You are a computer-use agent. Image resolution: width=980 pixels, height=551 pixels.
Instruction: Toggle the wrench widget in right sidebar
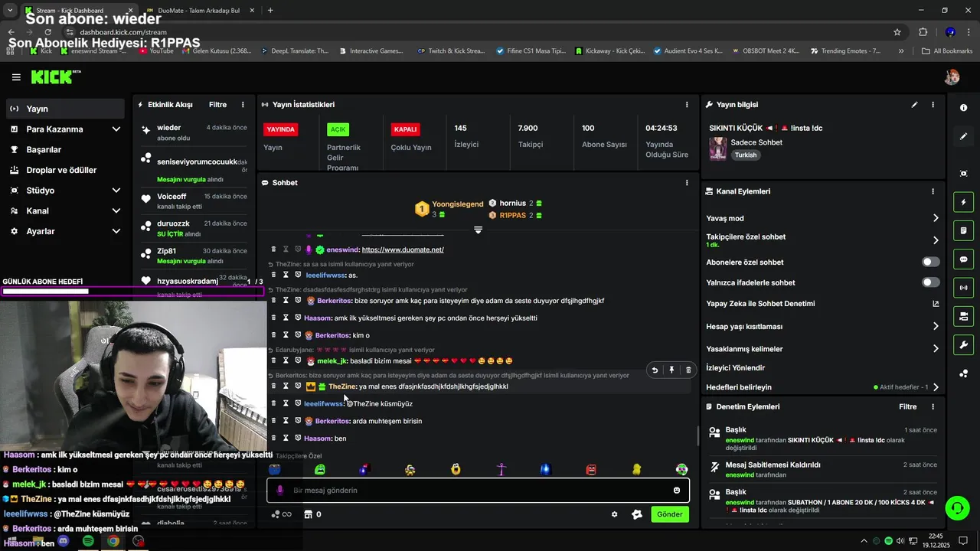[x=963, y=345]
